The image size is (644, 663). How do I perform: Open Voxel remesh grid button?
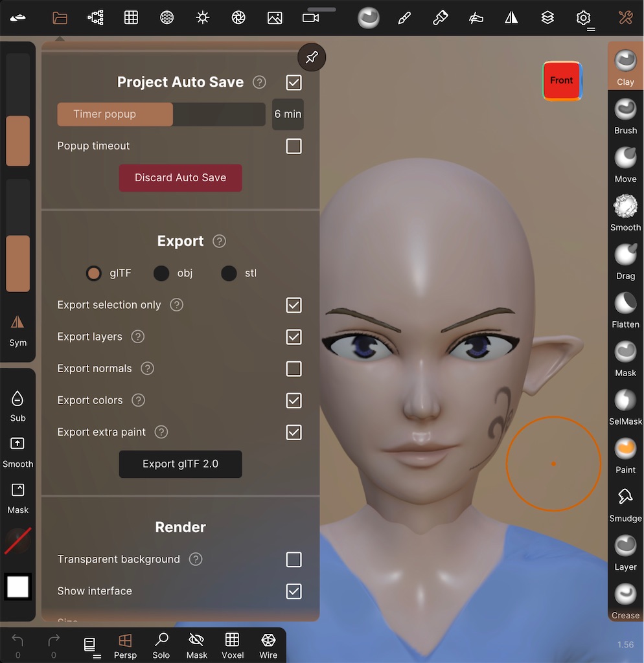coord(233,646)
